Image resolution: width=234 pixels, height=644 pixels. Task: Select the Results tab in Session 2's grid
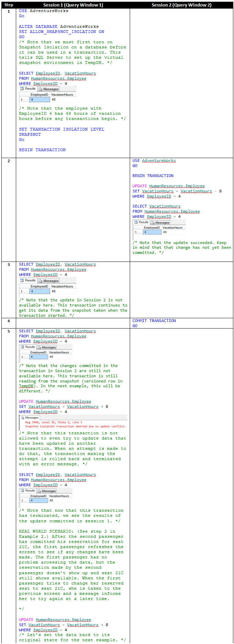pyautogui.click(x=141, y=222)
